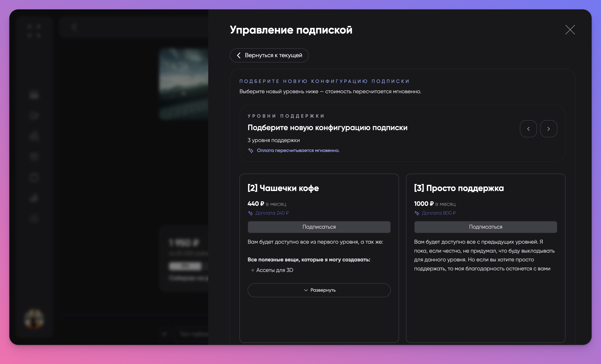Click the left arrow to browse support tiers
This screenshot has width=601, height=364.
tap(529, 129)
